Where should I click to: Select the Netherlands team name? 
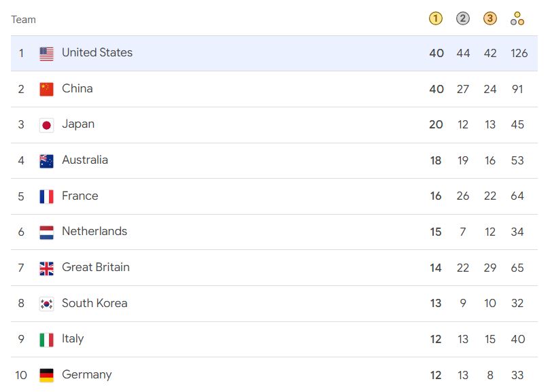coord(94,231)
